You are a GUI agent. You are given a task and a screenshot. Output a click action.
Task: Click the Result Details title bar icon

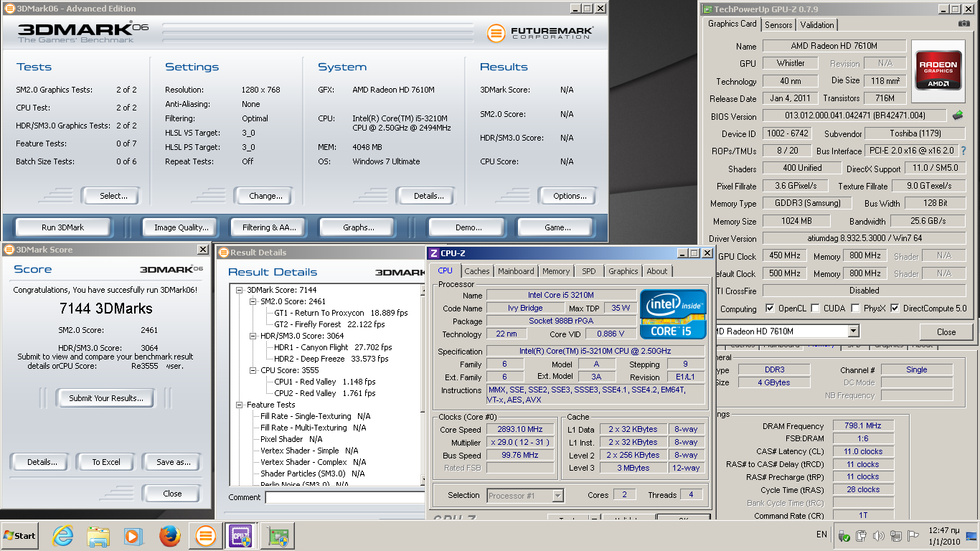(x=223, y=253)
